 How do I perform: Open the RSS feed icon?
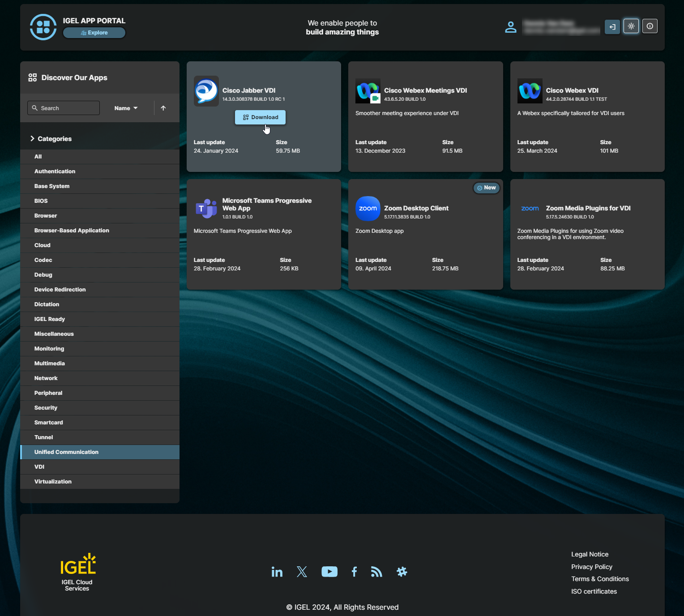pyautogui.click(x=376, y=572)
